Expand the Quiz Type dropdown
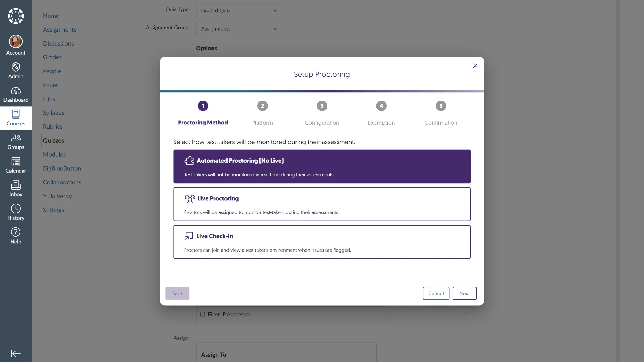This screenshot has height=362, width=644. point(237,11)
